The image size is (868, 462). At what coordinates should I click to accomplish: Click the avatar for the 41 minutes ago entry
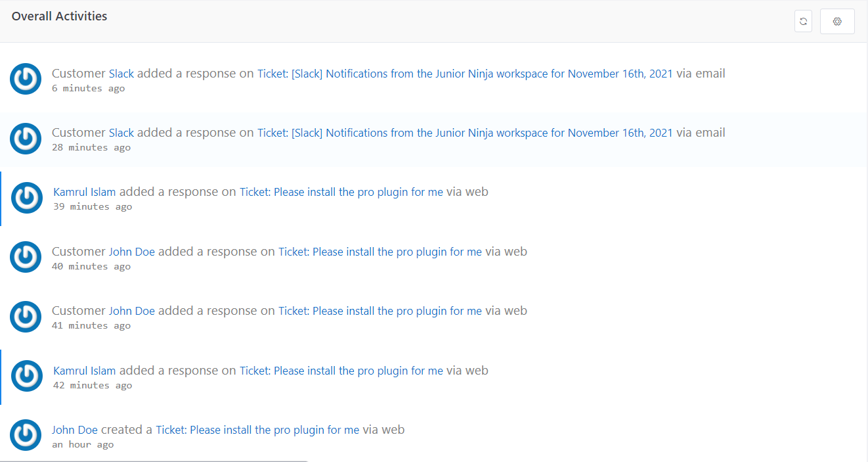click(x=26, y=317)
